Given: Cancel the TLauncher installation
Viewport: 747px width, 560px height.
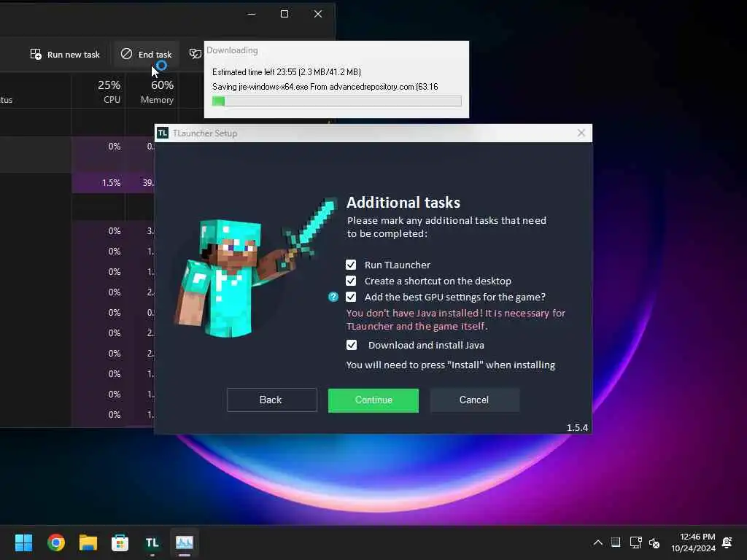Looking at the screenshot, I should click(x=474, y=400).
